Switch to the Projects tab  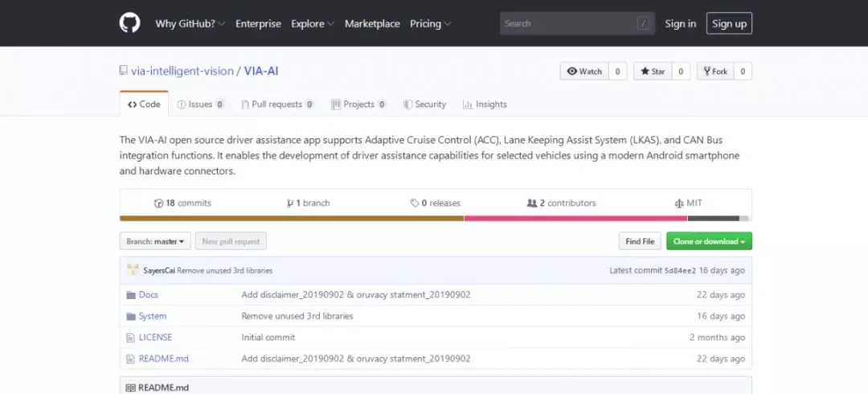[358, 105]
